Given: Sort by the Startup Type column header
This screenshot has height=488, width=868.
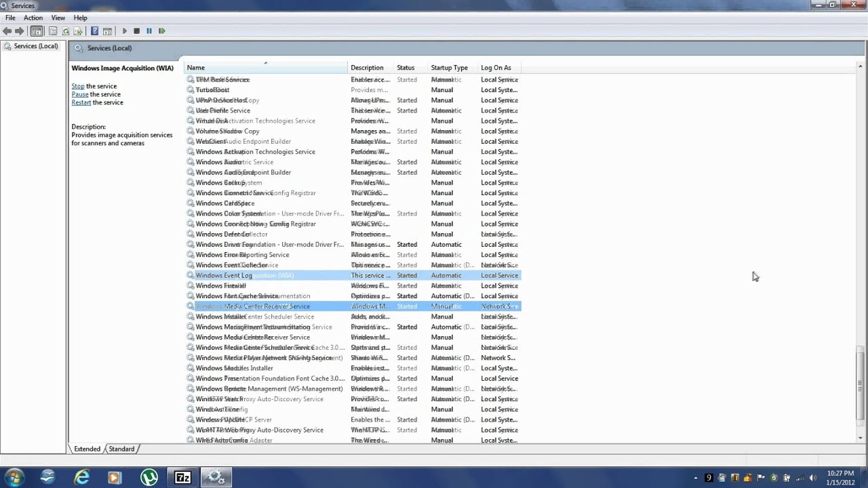Looking at the screenshot, I should pyautogui.click(x=453, y=68).
